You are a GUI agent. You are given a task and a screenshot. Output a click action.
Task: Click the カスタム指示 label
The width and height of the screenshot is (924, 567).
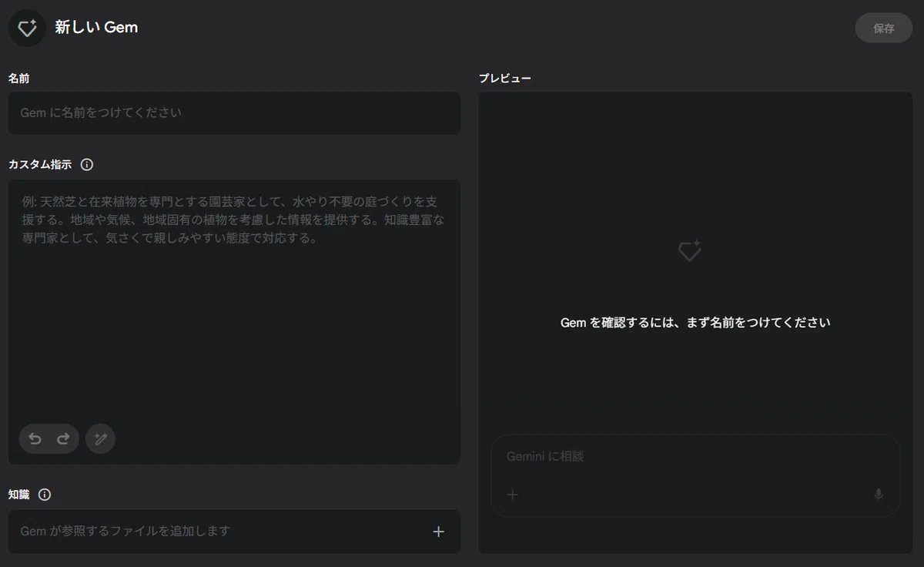pos(40,164)
